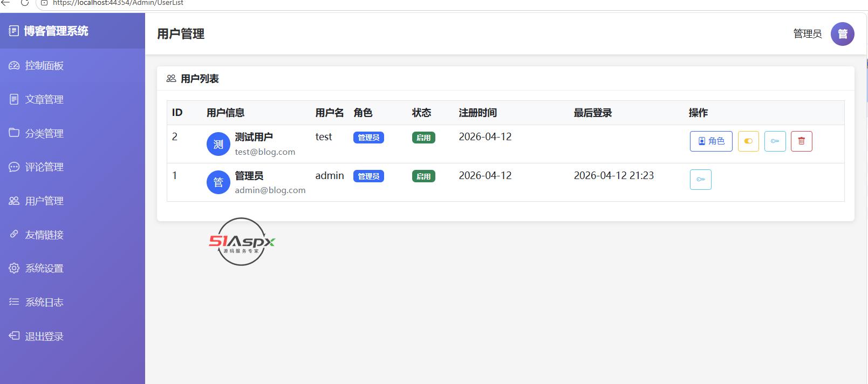Click 博客管理系统 logo title

click(x=56, y=31)
